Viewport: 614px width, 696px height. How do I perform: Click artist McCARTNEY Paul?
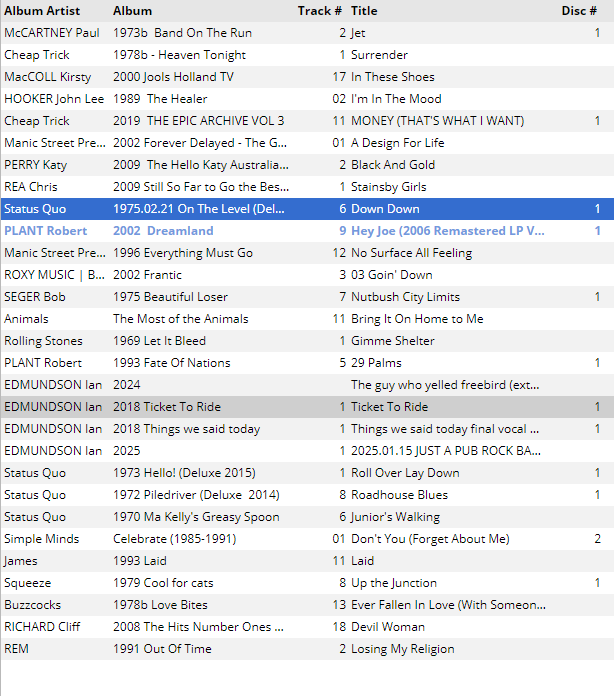pyautogui.click(x=52, y=33)
